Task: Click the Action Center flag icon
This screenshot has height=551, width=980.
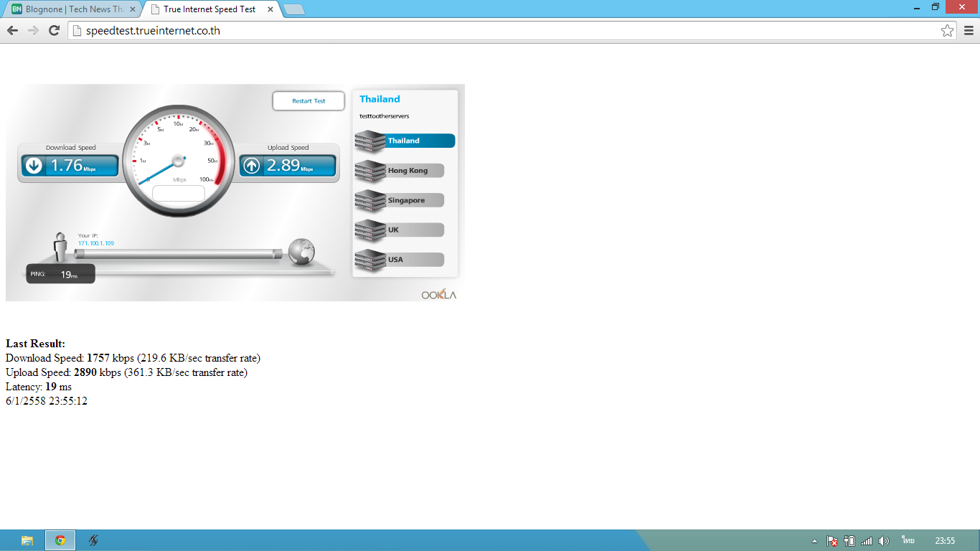Action: coord(832,541)
